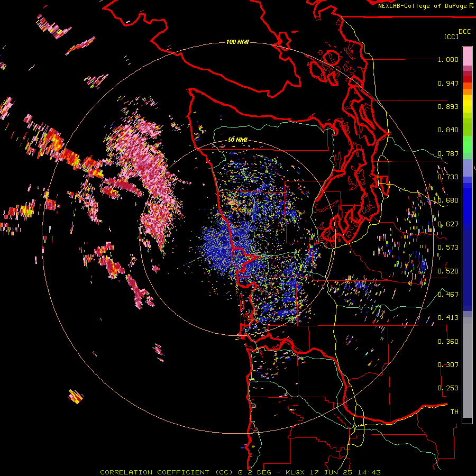Click the [CC] units label
The image size is (476, 476).
click(451, 36)
